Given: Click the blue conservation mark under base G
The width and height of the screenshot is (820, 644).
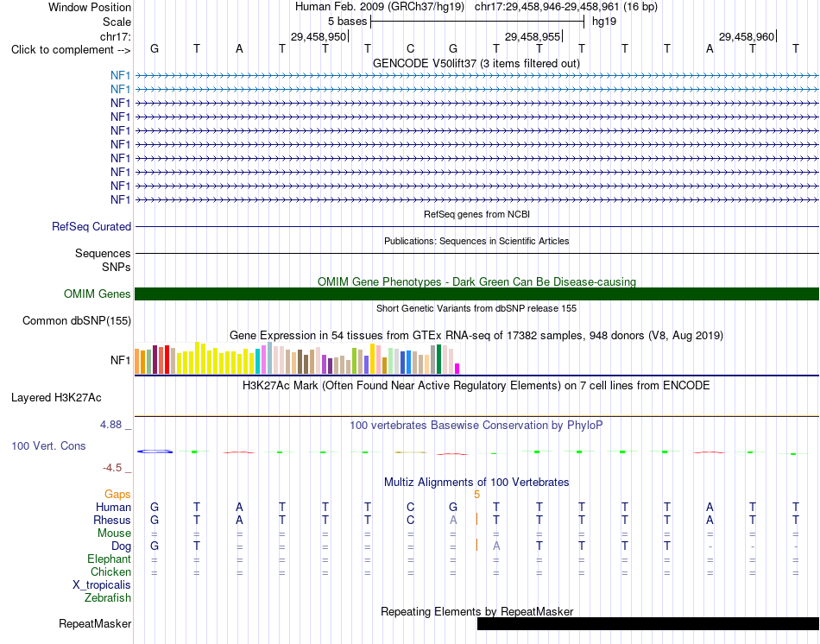Looking at the screenshot, I should [x=155, y=451].
